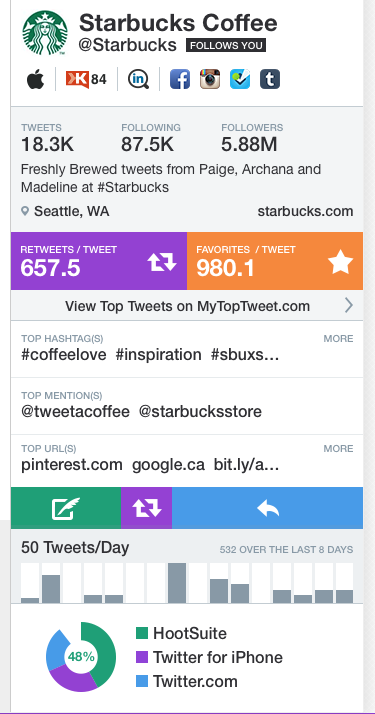Open the LinkedIn search icon
375x714 pixels.
tap(138, 79)
